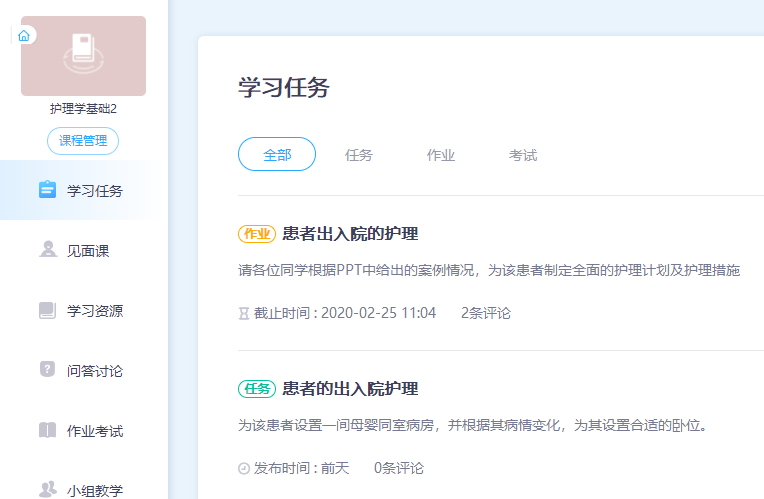This screenshot has width=764, height=499.
Task: Switch to the 作业 filter tab
Action: 441,155
